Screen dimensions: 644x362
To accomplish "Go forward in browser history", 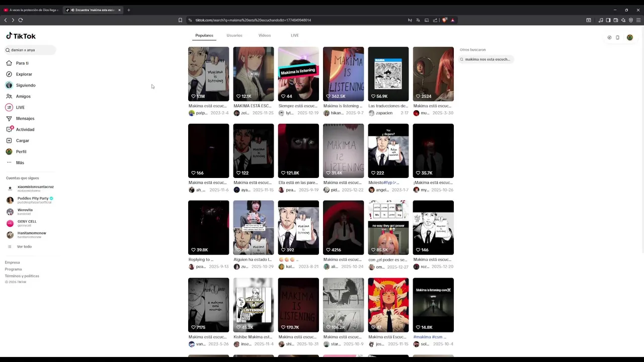I will (x=13, y=20).
